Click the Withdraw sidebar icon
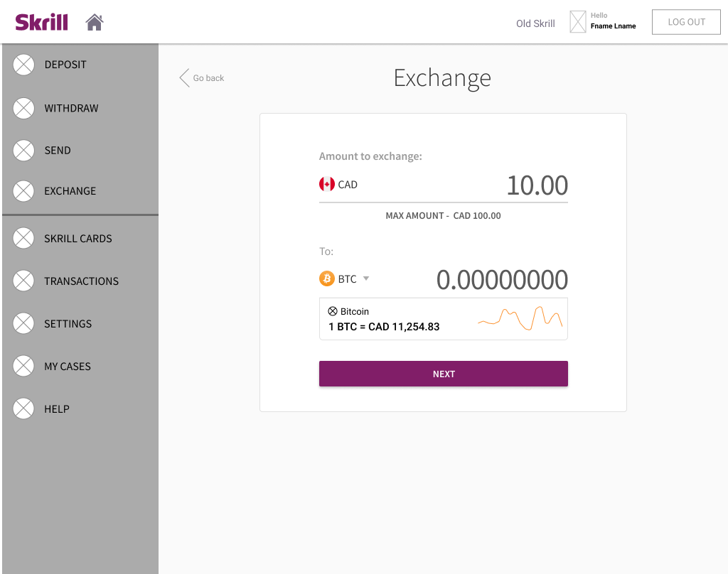Image resolution: width=728 pixels, height=574 pixels. click(x=23, y=108)
